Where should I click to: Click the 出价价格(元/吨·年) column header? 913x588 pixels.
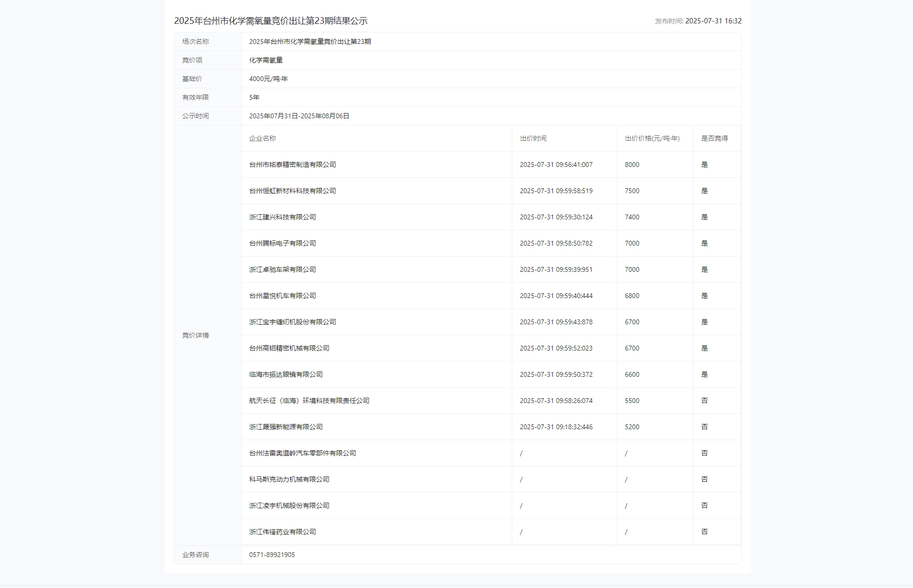coord(652,138)
